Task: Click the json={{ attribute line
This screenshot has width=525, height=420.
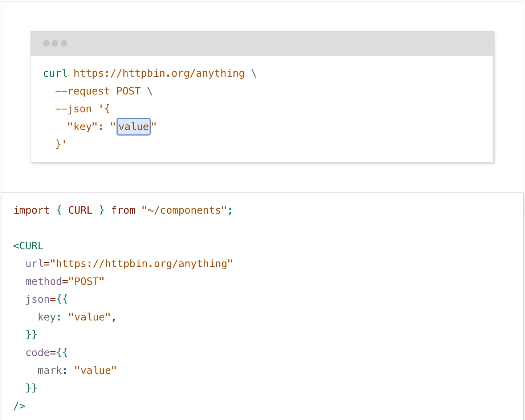Action: point(47,299)
